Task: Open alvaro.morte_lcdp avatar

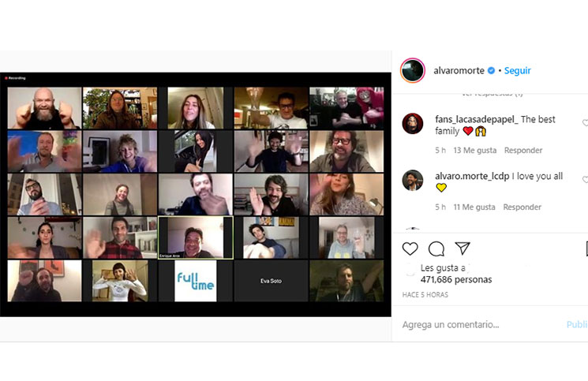Action: coord(413,180)
